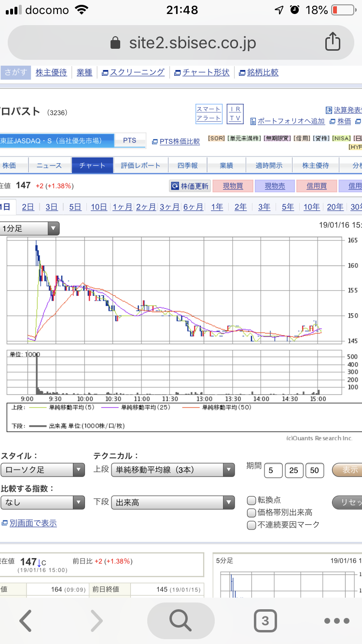Open the 単純移動平均線 technical dropdown

pyautogui.click(x=173, y=470)
